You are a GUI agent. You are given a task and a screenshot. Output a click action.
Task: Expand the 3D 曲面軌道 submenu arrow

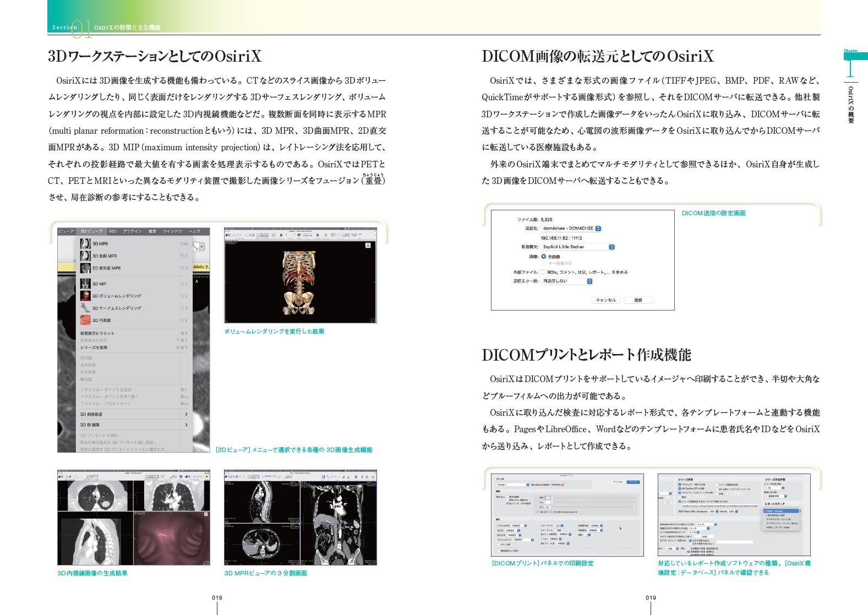click(186, 414)
